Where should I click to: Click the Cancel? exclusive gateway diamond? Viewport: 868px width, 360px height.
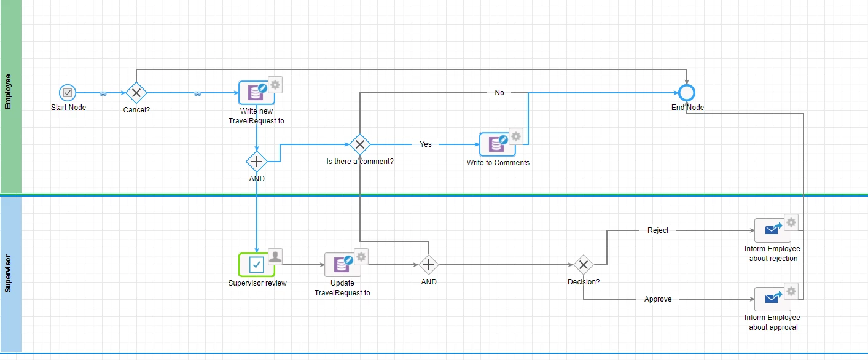[136, 93]
